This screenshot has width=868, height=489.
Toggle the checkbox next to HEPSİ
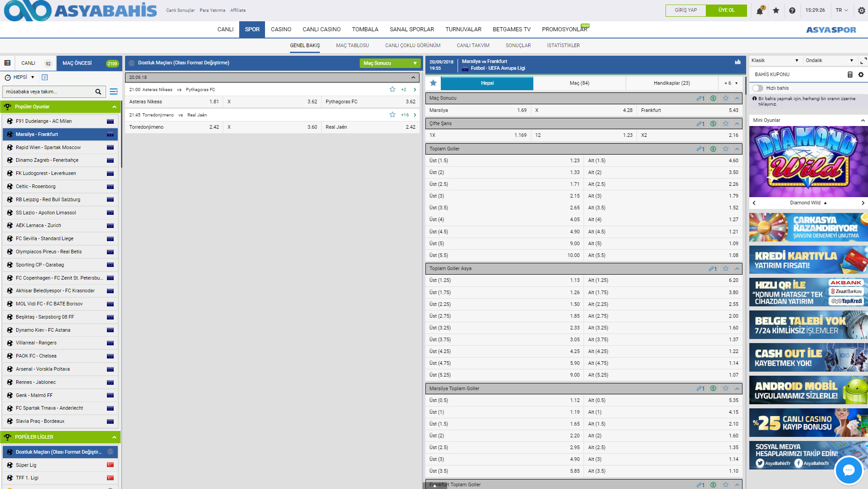45,77
